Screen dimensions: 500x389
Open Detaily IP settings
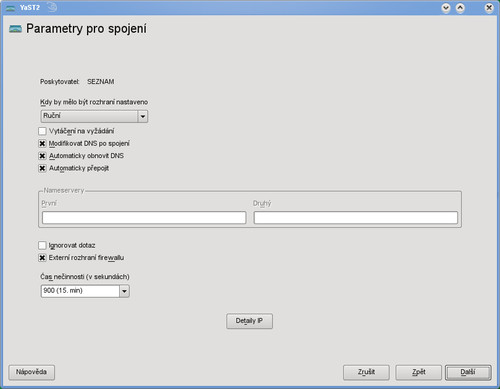coord(249,321)
